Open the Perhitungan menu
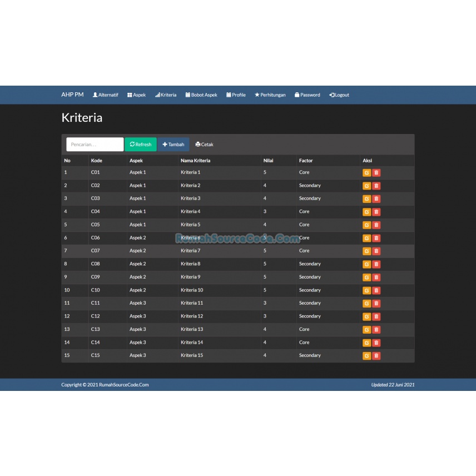 coord(270,95)
